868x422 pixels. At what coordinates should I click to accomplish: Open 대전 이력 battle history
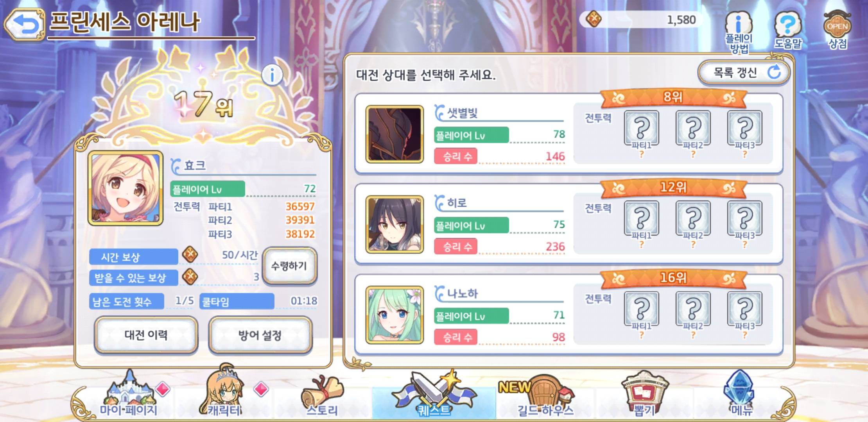(x=146, y=335)
